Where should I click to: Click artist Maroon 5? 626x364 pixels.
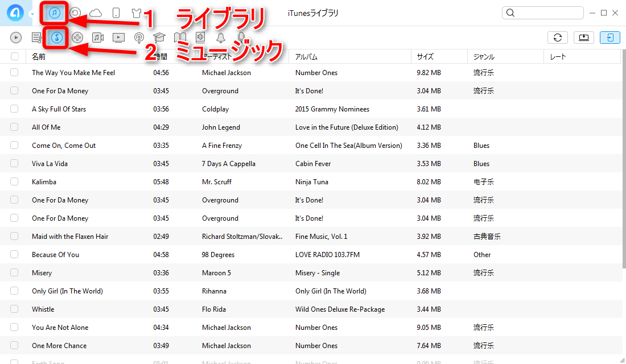coord(216,272)
